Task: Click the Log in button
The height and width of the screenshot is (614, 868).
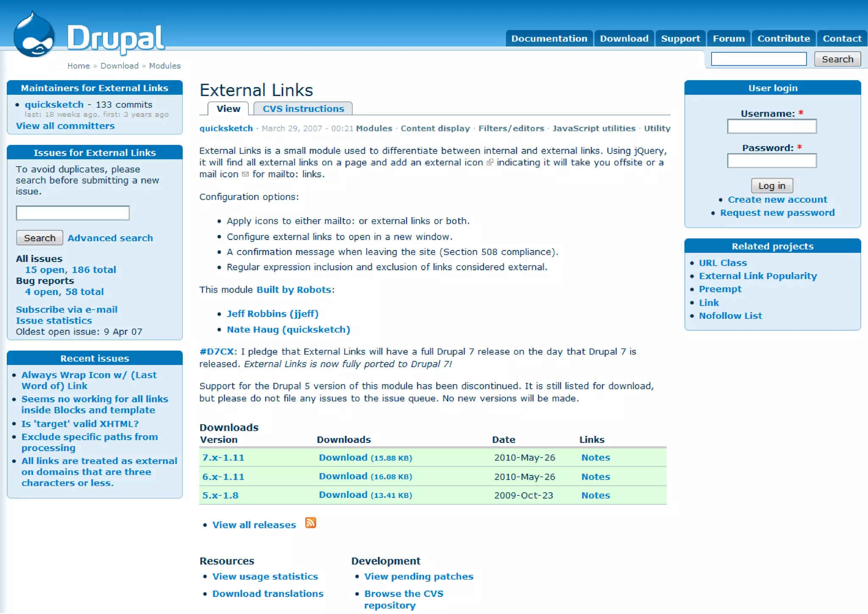Action: (x=771, y=186)
